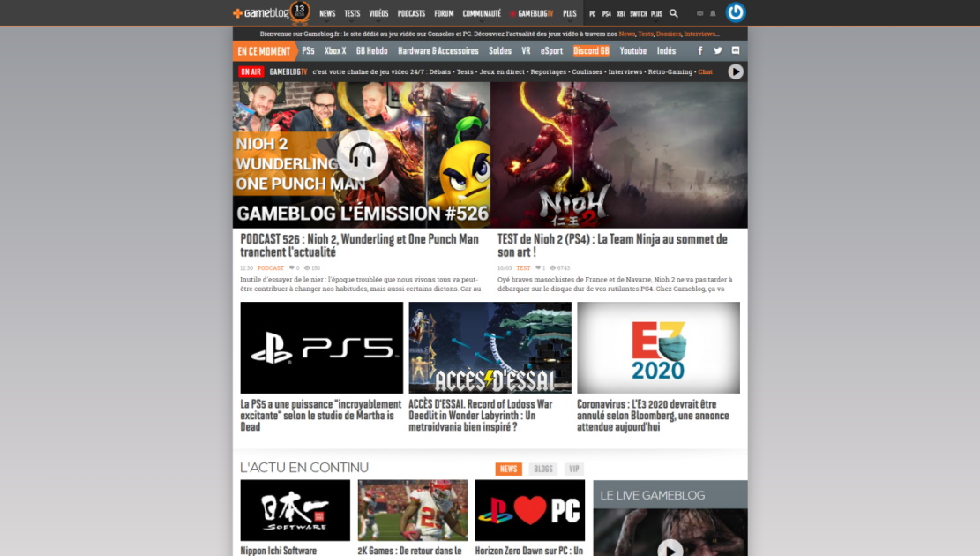Screen dimensions: 980x556
Task: Play the Le Live Gameblog video
Action: (x=670, y=549)
